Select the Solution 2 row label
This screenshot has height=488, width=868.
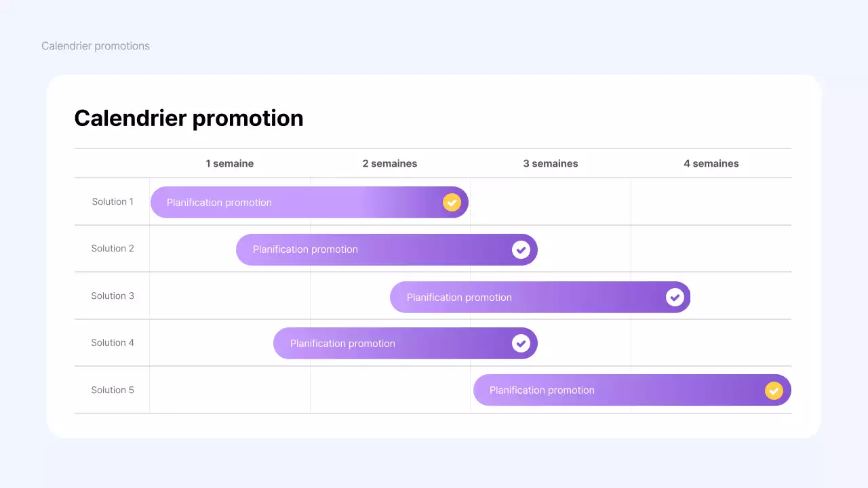pos(113,248)
